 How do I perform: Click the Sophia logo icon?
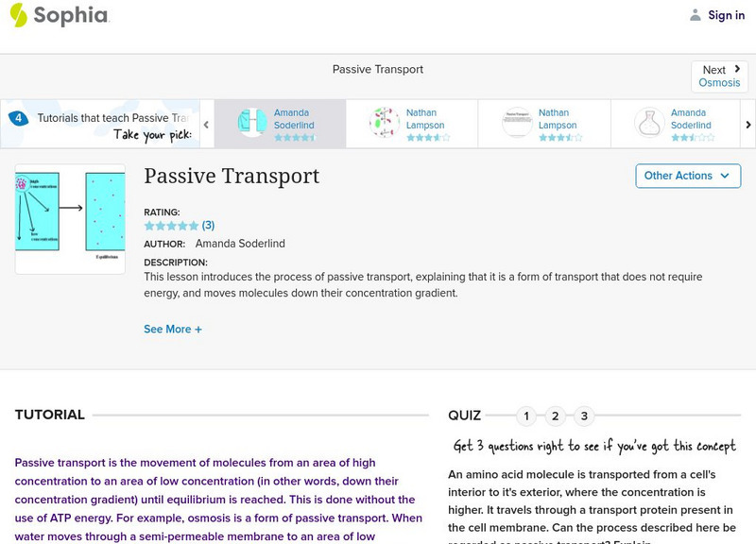tap(19, 15)
